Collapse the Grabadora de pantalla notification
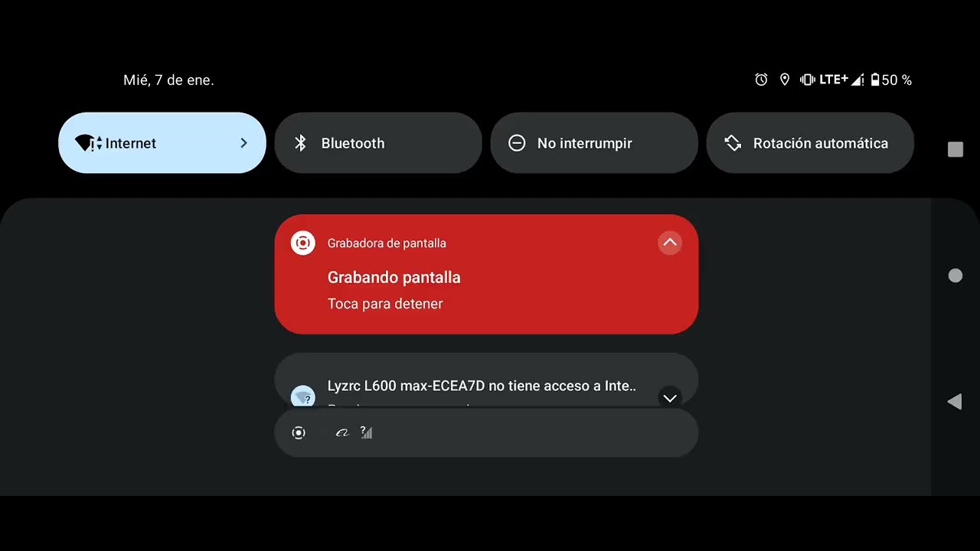This screenshot has height=551, width=980. [670, 243]
